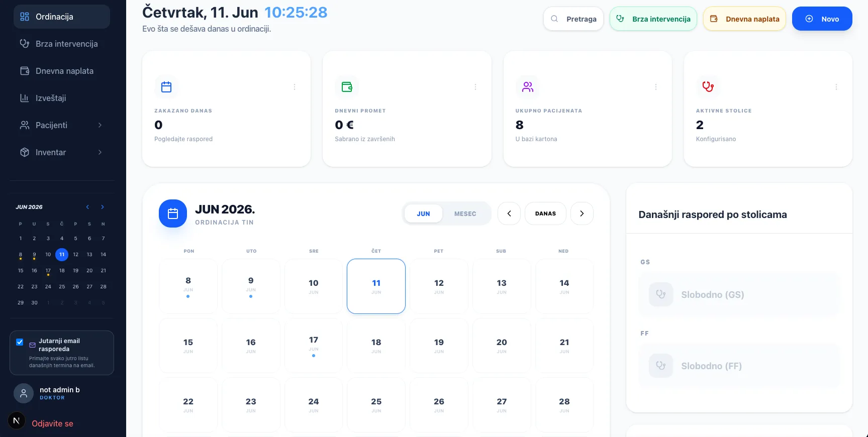The image size is (868, 437).
Task: Select 8 Jun in the main calendar
Action: click(x=188, y=286)
